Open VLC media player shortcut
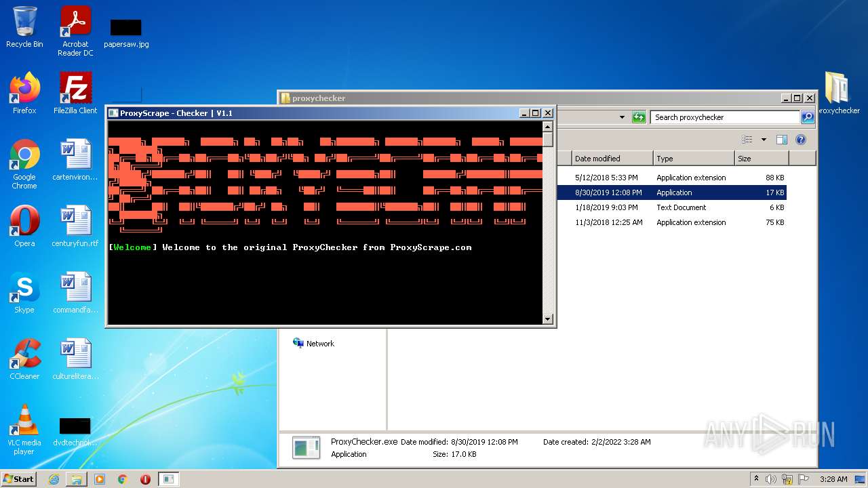Viewport: 868px width, 488px height. click(24, 430)
